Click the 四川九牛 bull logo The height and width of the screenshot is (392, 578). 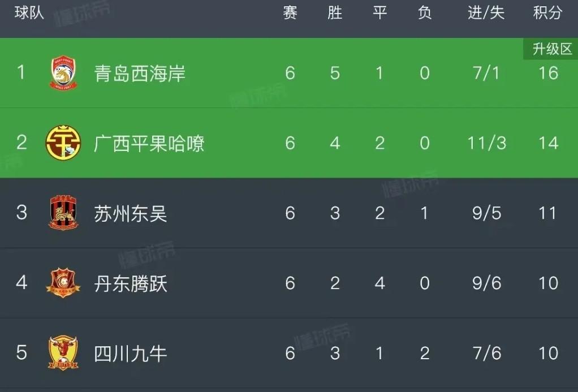[63, 353]
